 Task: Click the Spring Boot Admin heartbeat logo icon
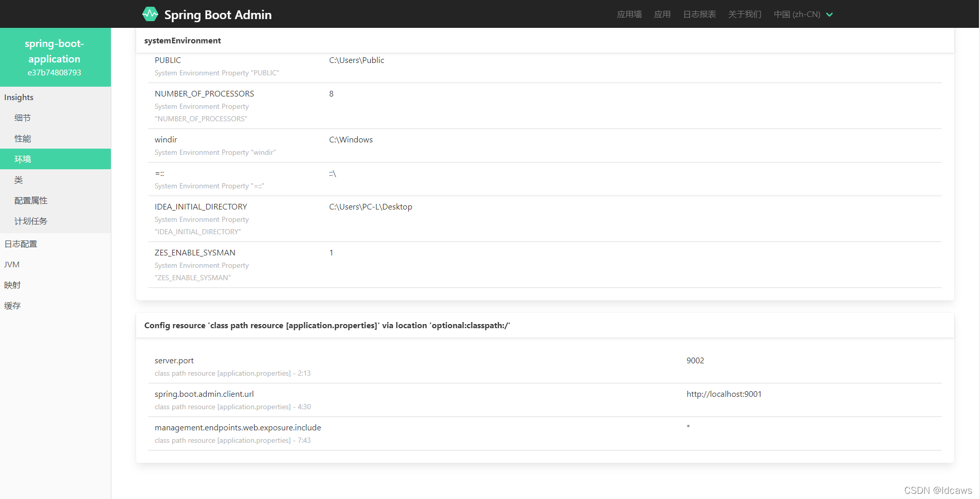150,14
